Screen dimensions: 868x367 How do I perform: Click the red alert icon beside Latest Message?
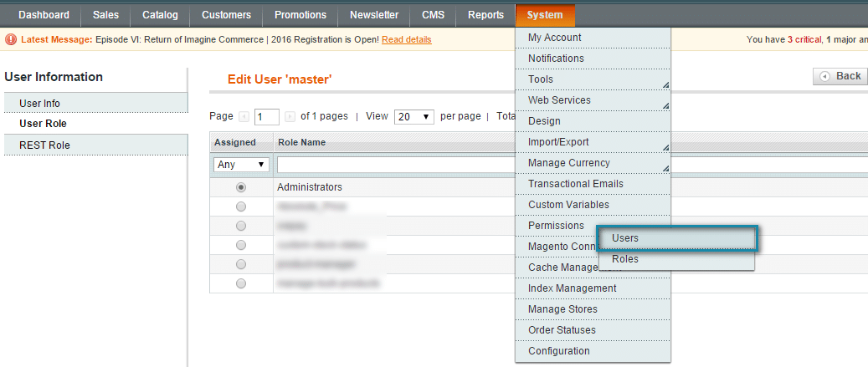coord(10,39)
